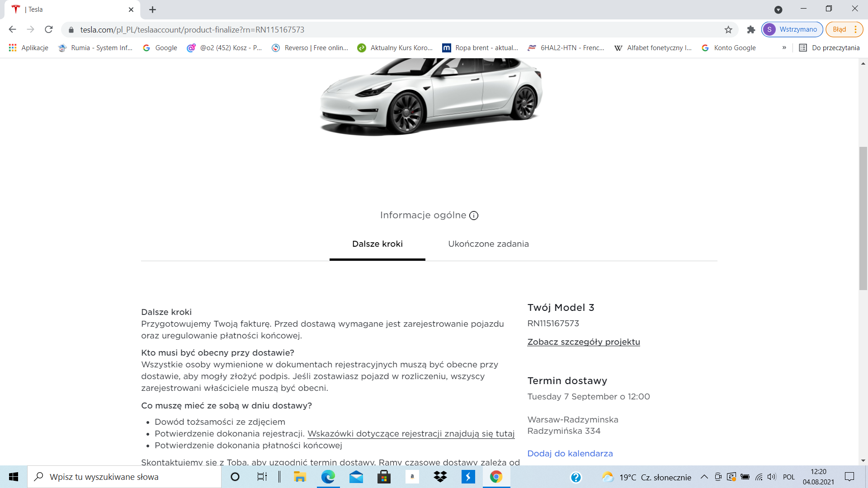Select the Dalsze kroki tab
The height and width of the screenshot is (488, 868).
(377, 244)
